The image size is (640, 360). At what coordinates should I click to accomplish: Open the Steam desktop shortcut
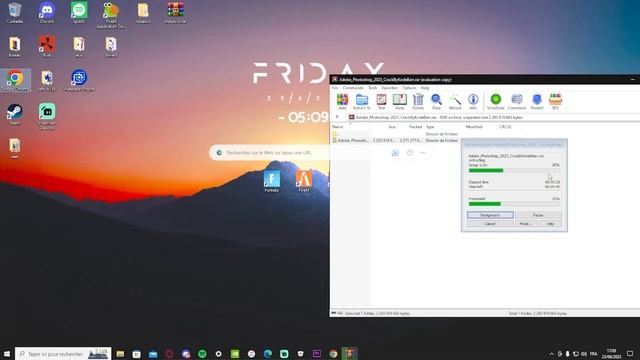[x=15, y=114]
